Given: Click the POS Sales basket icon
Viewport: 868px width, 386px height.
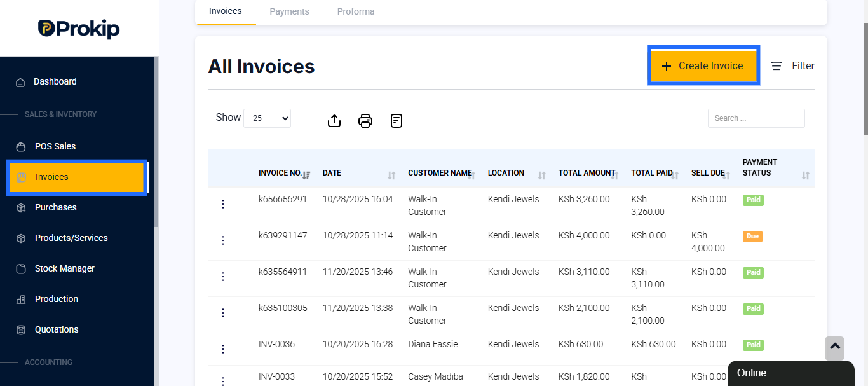Looking at the screenshot, I should click(21, 146).
